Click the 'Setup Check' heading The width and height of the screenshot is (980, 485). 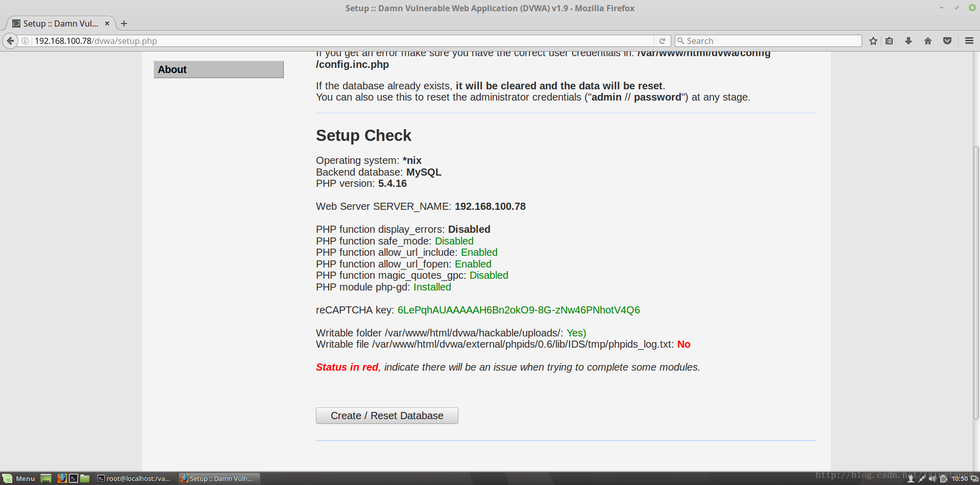tap(363, 135)
